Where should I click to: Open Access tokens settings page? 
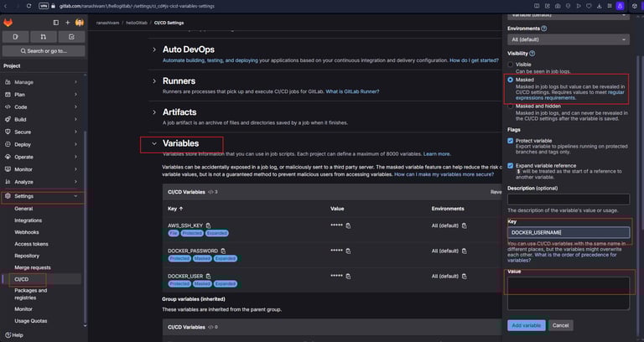pyautogui.click(x=31, y=244)
